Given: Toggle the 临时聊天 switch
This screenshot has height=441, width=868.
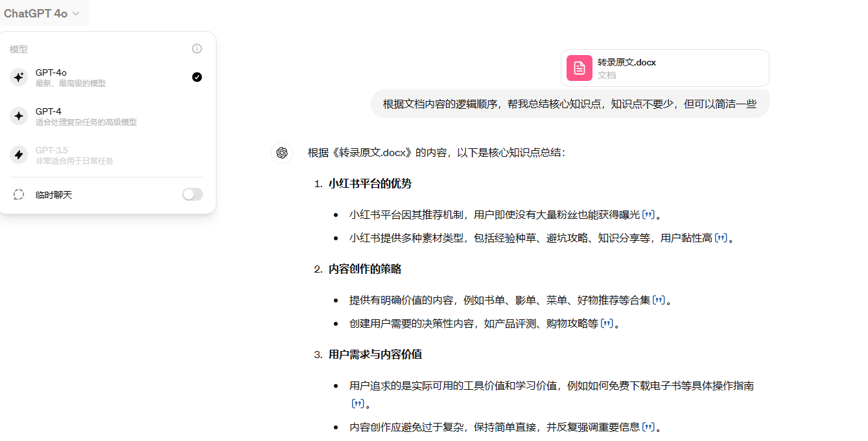Looking at the screenshot, I should pos(193,194).
